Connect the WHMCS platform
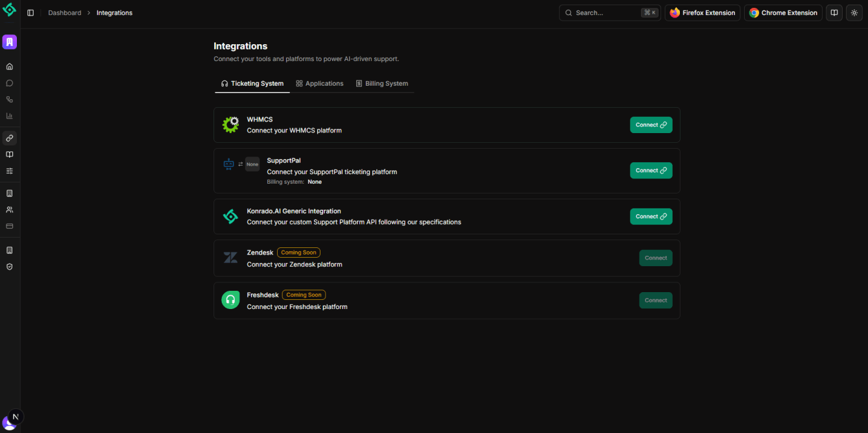The height and width of the screenshot is (433, 868). tap(651, 125)
